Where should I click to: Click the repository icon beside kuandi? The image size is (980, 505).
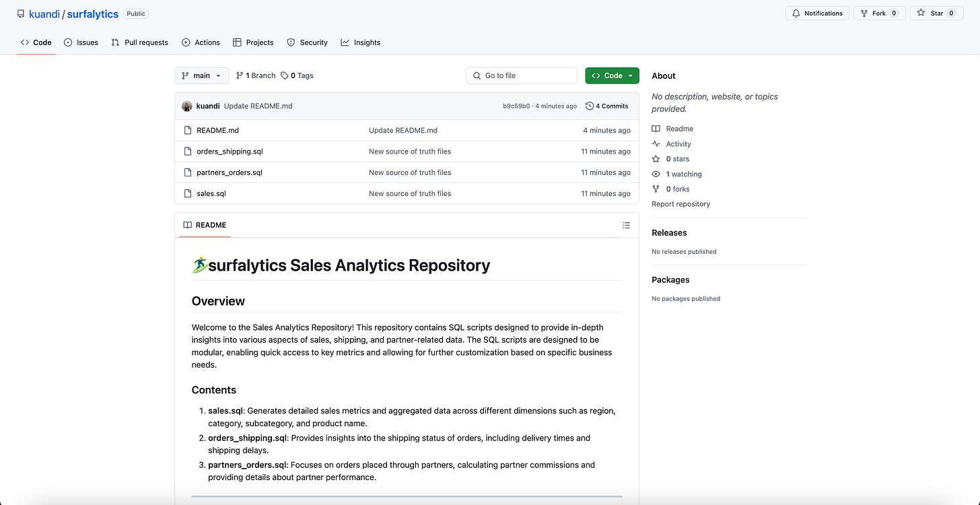[x=21, y=13]
